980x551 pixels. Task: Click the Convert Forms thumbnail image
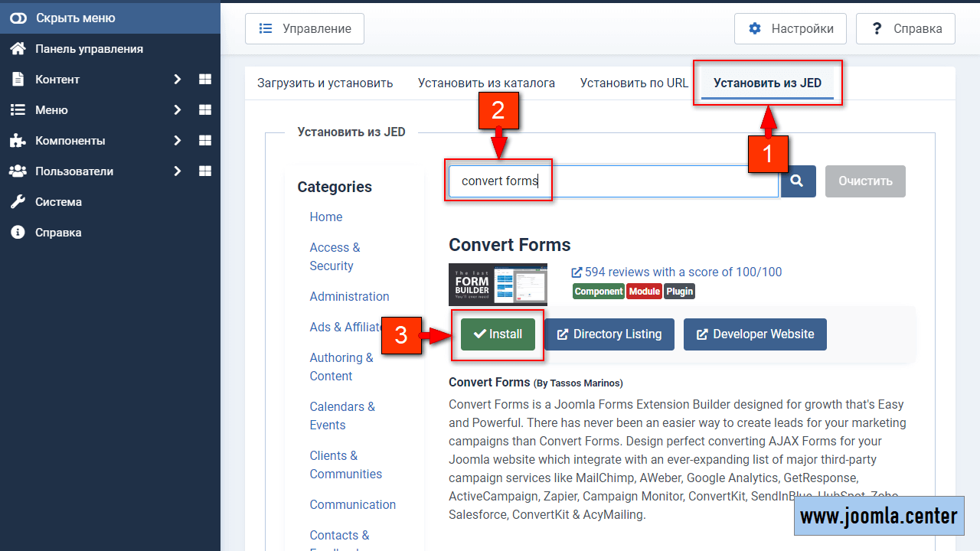click(x=498, y=285)
